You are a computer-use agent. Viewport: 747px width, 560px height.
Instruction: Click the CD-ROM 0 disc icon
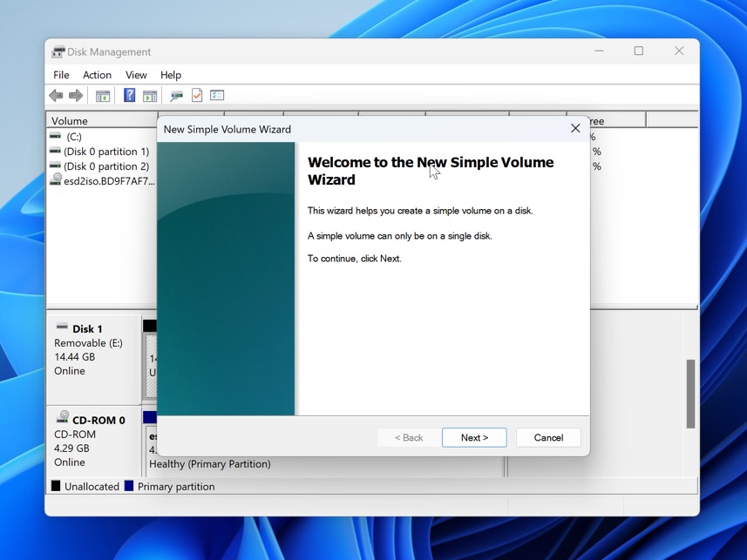[x=63, y=418]
